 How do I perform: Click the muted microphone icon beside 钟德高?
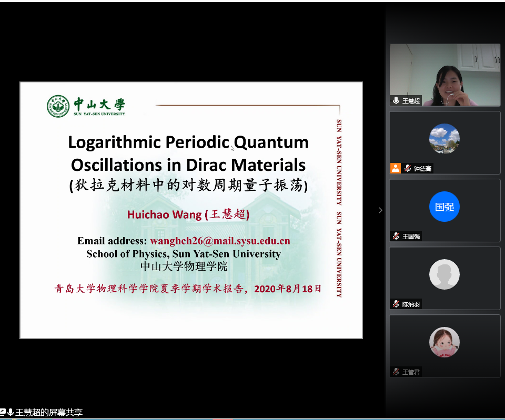coord(407,168)
